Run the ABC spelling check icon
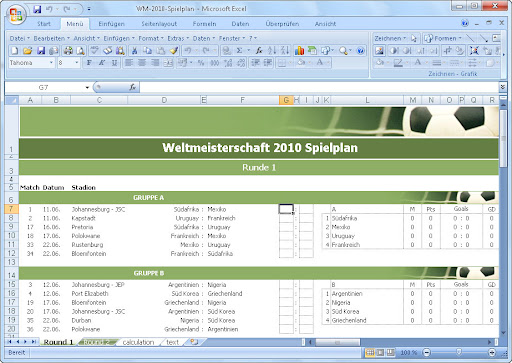This screenshot has width=512, height=363. (95, 51)
